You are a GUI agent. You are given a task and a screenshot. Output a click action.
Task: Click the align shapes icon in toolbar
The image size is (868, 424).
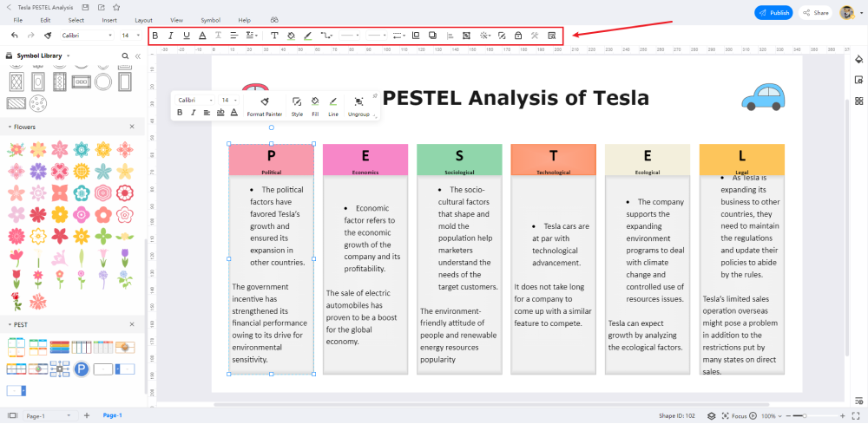pos(450,36)
